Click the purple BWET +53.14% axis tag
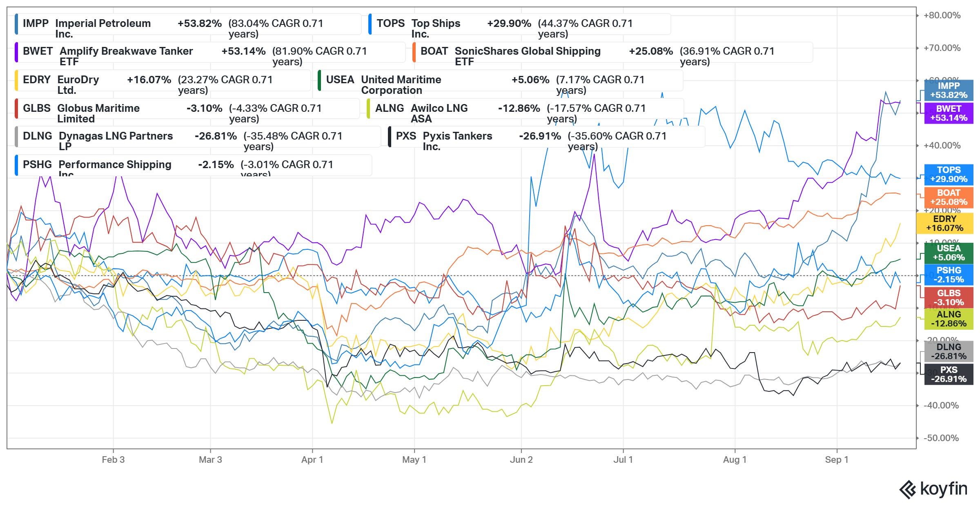 [x=948, y=113]
